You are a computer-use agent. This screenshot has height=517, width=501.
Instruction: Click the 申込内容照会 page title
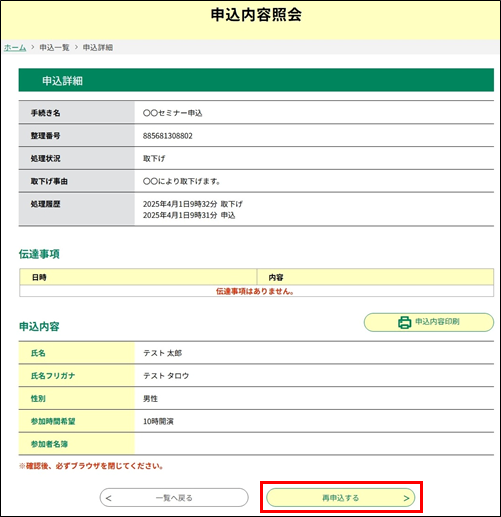coord(256,15)
